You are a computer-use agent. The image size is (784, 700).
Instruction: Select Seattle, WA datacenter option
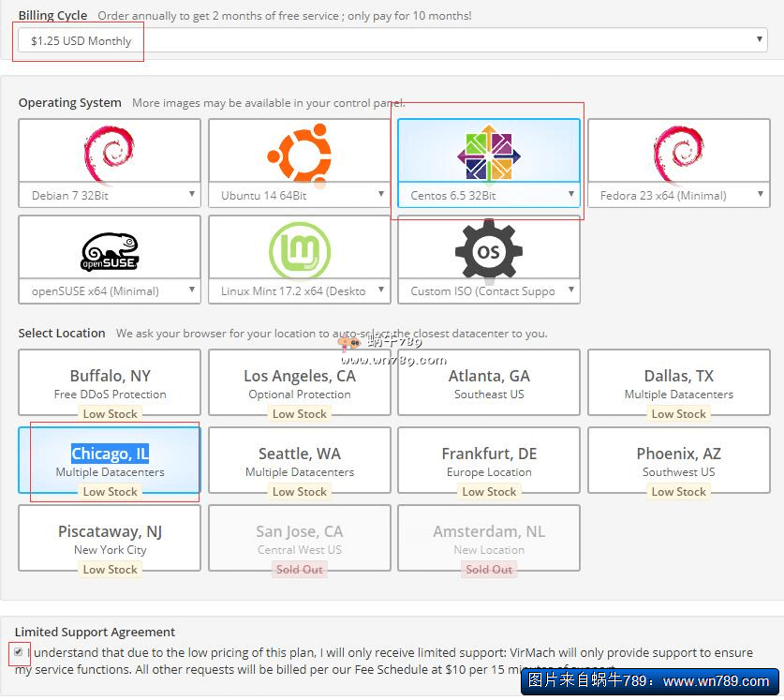tap(299, 460)
